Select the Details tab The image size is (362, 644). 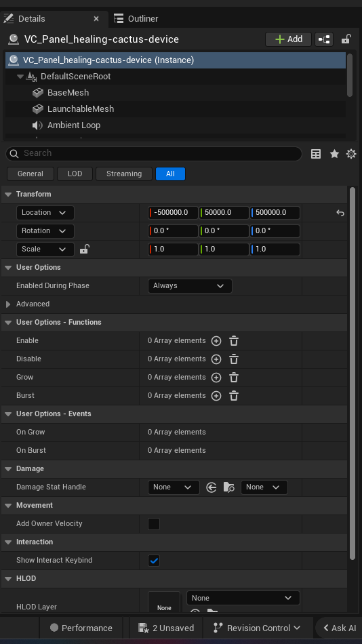tap(32, 18)
